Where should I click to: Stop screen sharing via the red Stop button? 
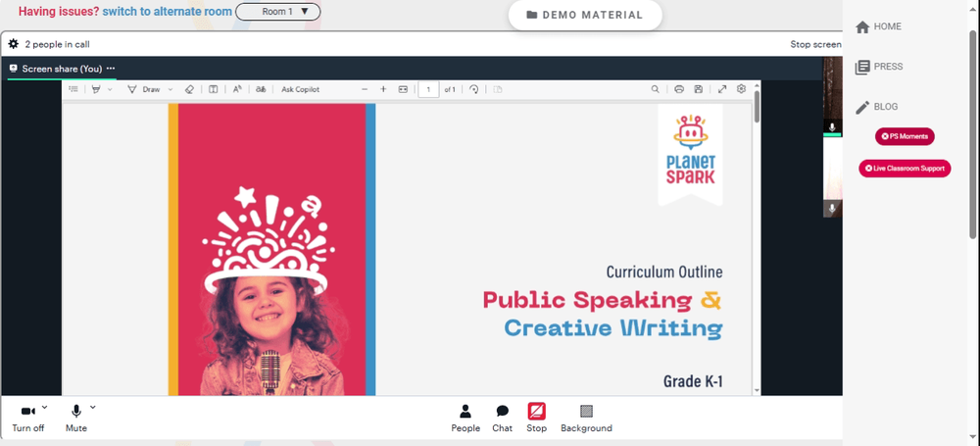[x=536, y=418]
